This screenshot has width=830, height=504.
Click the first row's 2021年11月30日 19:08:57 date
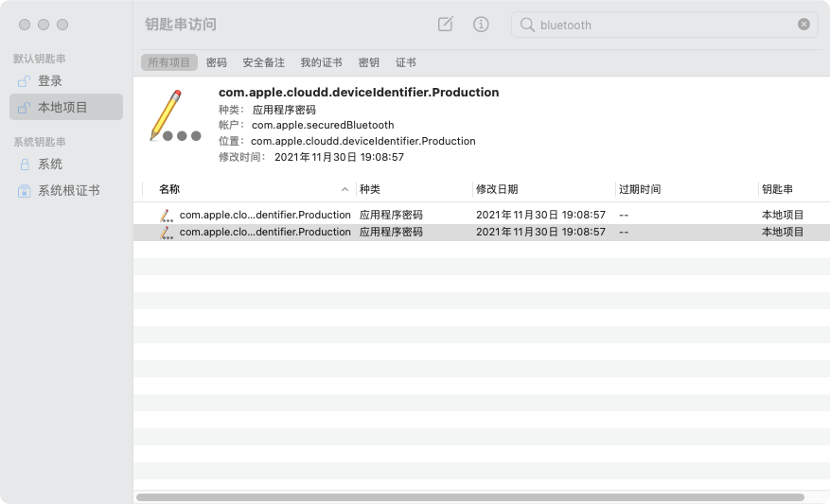tap(540, 215)
